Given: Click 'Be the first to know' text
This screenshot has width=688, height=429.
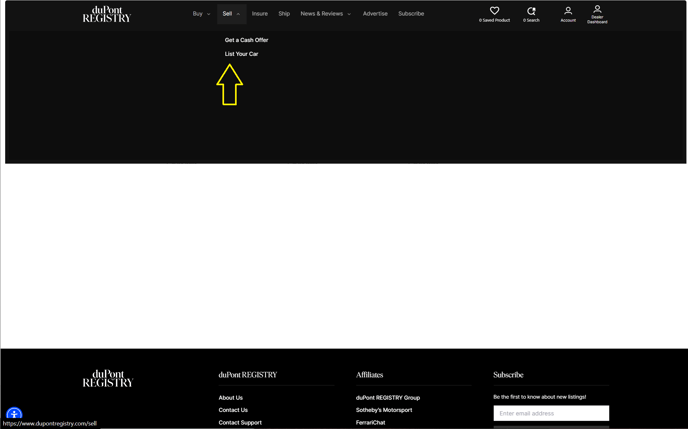Looking at the screenshot, I should click(x=539, y=397).
